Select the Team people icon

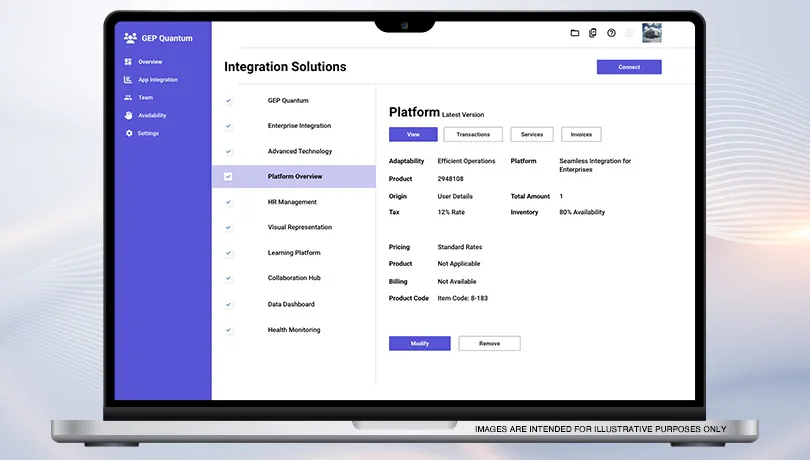tap(128, 98)
